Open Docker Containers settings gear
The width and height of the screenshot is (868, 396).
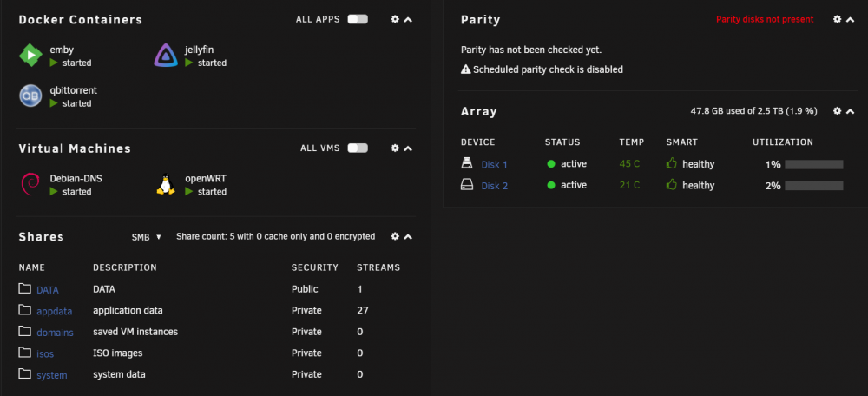pyautogui.click(x=395, y=19)
